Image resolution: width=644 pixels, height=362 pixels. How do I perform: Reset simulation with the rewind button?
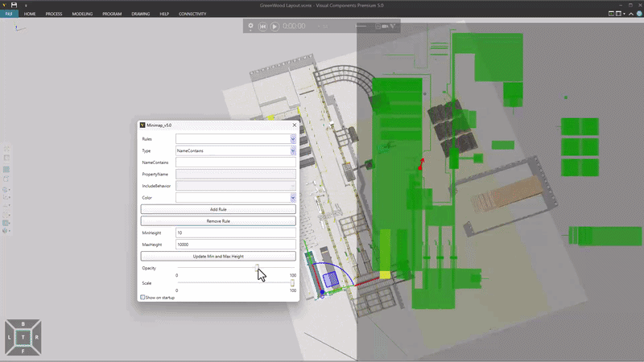[x=262, y=27]
